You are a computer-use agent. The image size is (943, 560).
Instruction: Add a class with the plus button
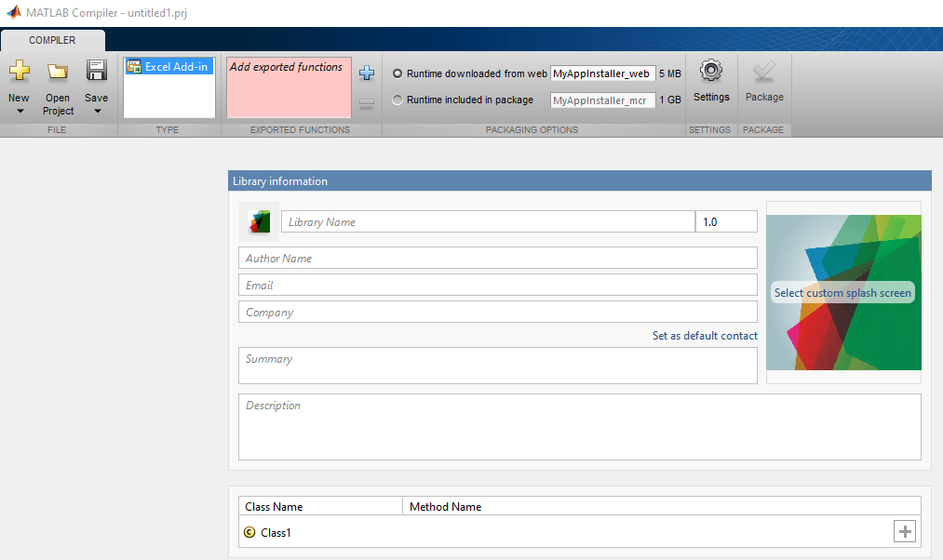point(904,531)
